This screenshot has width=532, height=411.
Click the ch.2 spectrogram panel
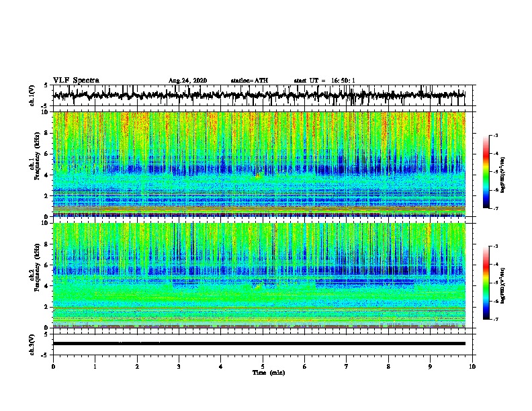click(259, 275)
